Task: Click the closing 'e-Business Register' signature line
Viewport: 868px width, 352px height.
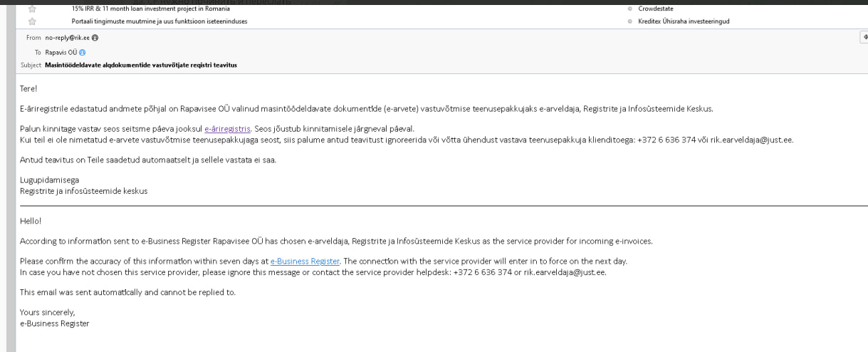Action: (x=55, y=323)
